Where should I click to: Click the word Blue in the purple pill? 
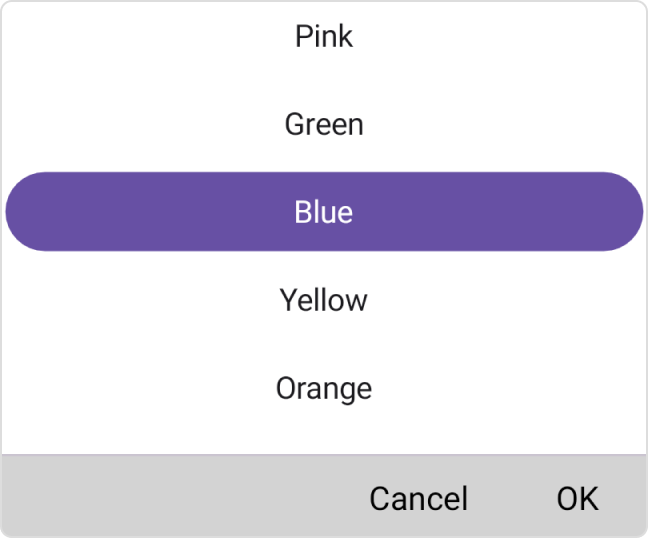[x=324, y=212]
